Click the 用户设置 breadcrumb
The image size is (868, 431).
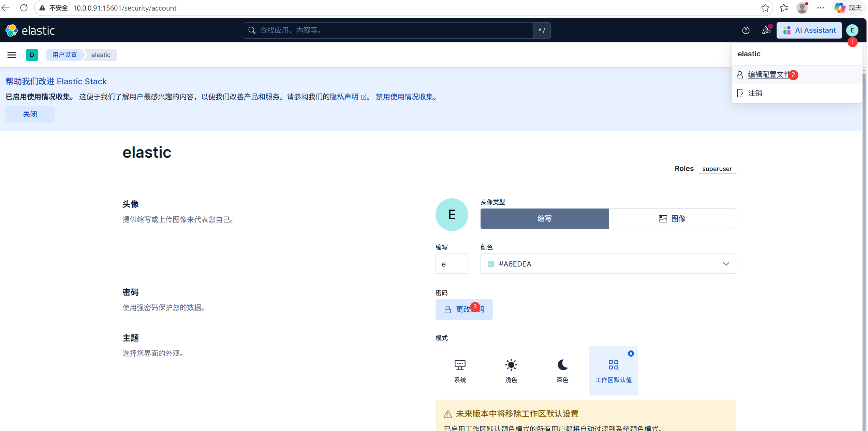coord(65,55)
